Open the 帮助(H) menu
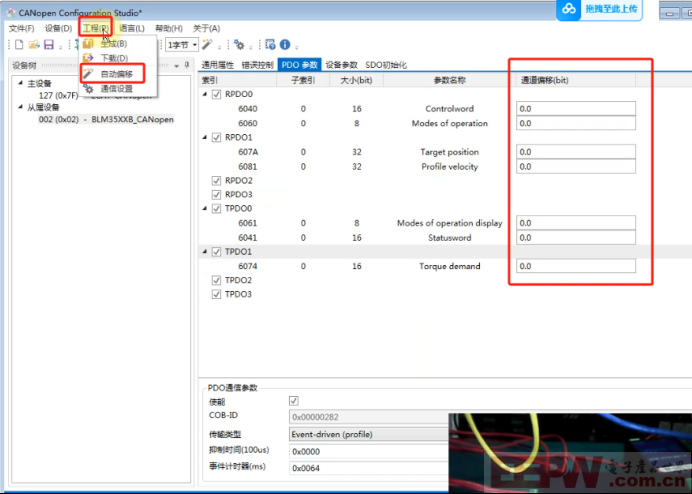The width and height of the screenshot is (692, 494). tap(169, 28)
